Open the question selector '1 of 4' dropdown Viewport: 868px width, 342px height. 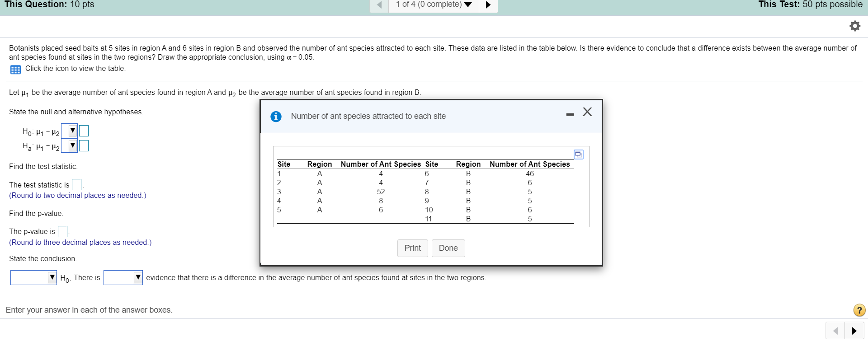click(x=434, y=5)
